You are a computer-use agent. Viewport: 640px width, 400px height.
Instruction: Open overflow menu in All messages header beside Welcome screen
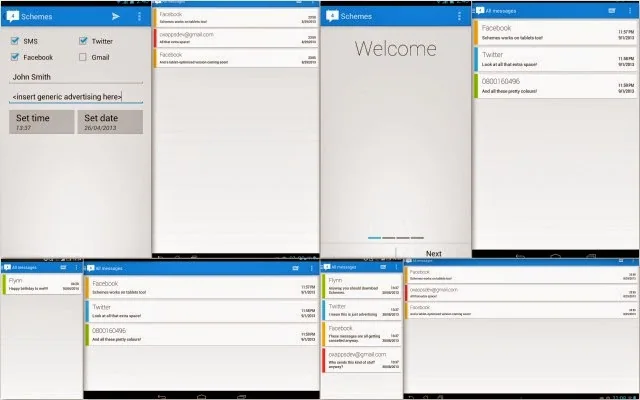coord(630,11)
